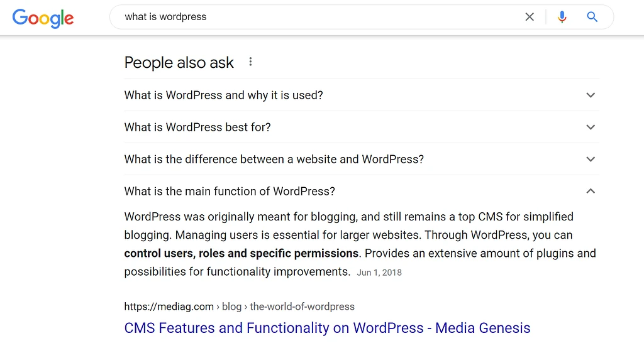Click the "Jun 1, 2018" date label
The image size is (644, 353).
click(379, 273)
